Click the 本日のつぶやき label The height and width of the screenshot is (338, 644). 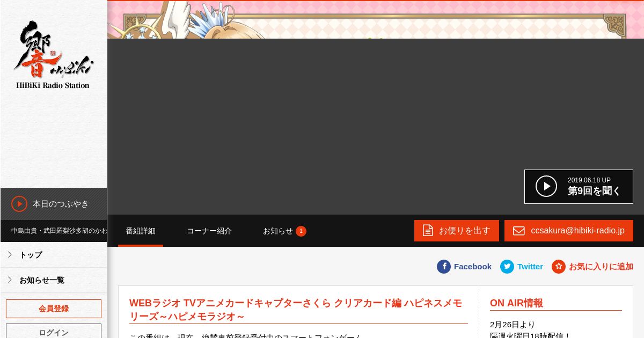tap(61, 204)
